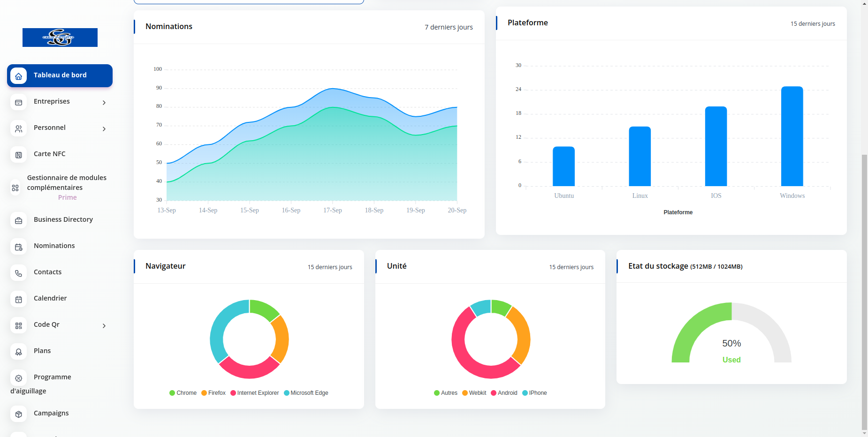Open the Programme d'aiguillage link
The width and height of the screenshot is (868, 437).
tap(52, 377)
